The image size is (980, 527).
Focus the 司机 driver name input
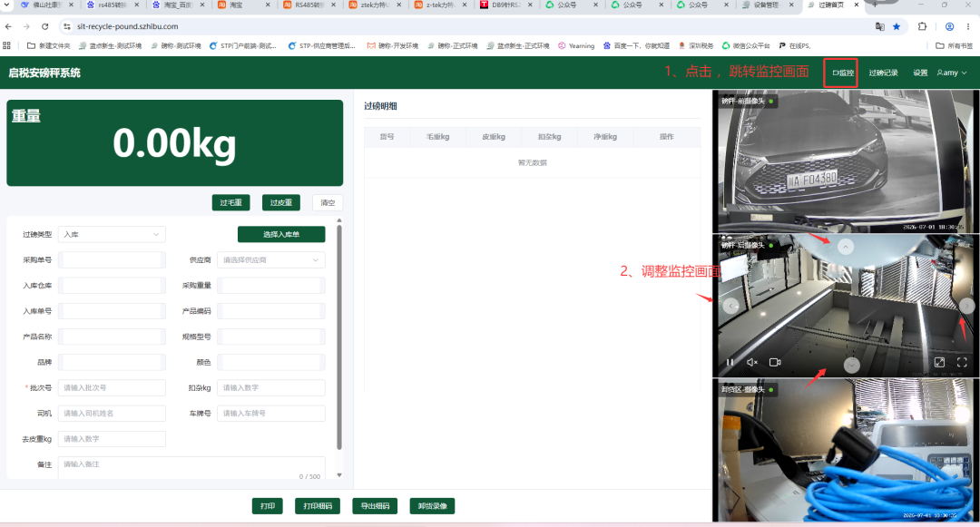pyautogui.click(x=112, y=414)
